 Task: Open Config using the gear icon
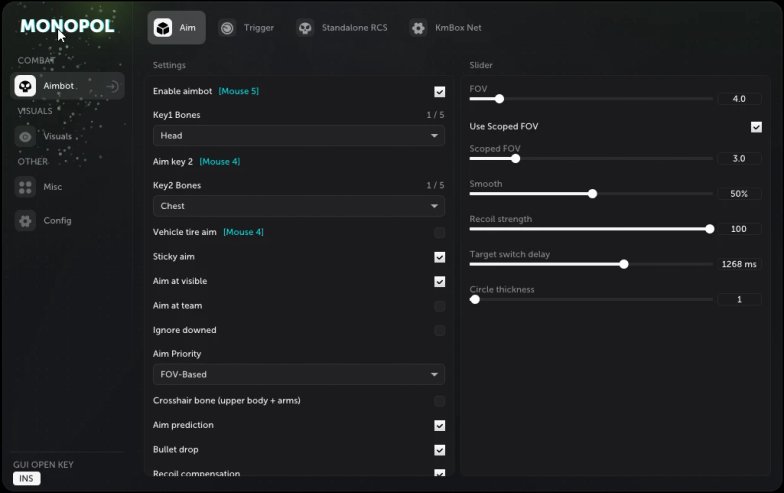pyautogui.click(x=25, y=220)
